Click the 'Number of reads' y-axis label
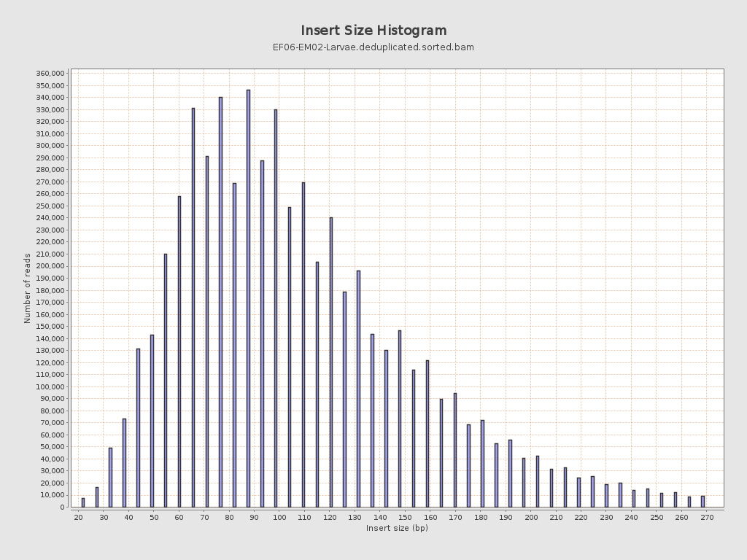Image resolution: width=747 pixels, height=560 pixels. (27, 289)
